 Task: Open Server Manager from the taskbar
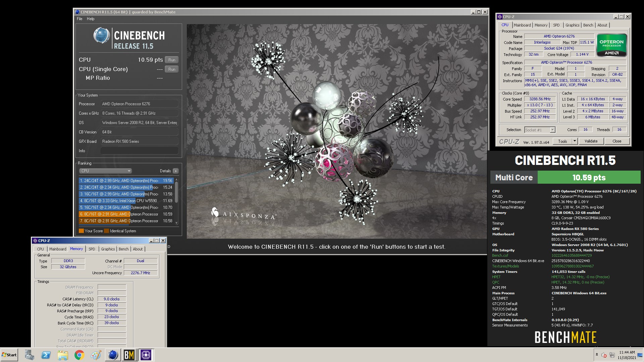point(30,355)
